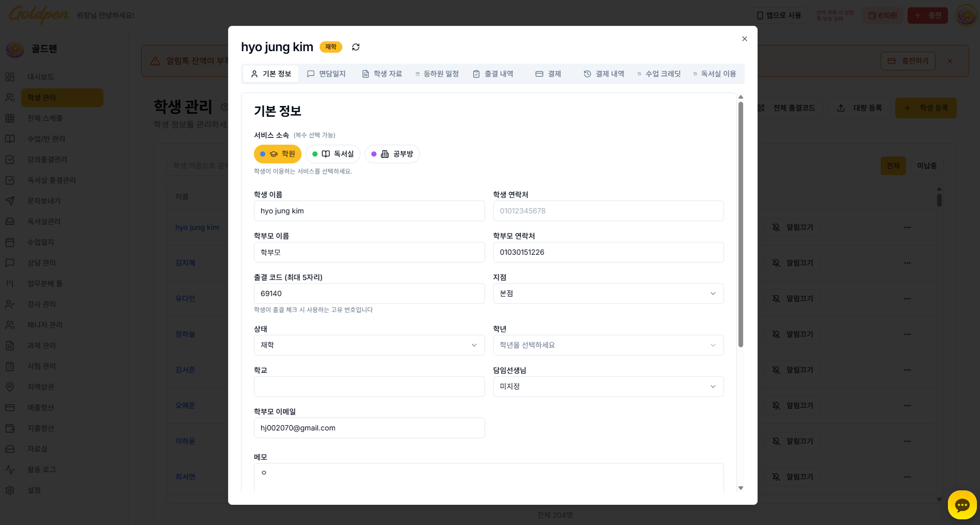Open the 문자보내기 sidebar section
The width and height of the screenshot is (980, 525).
(x=44, y=200)
